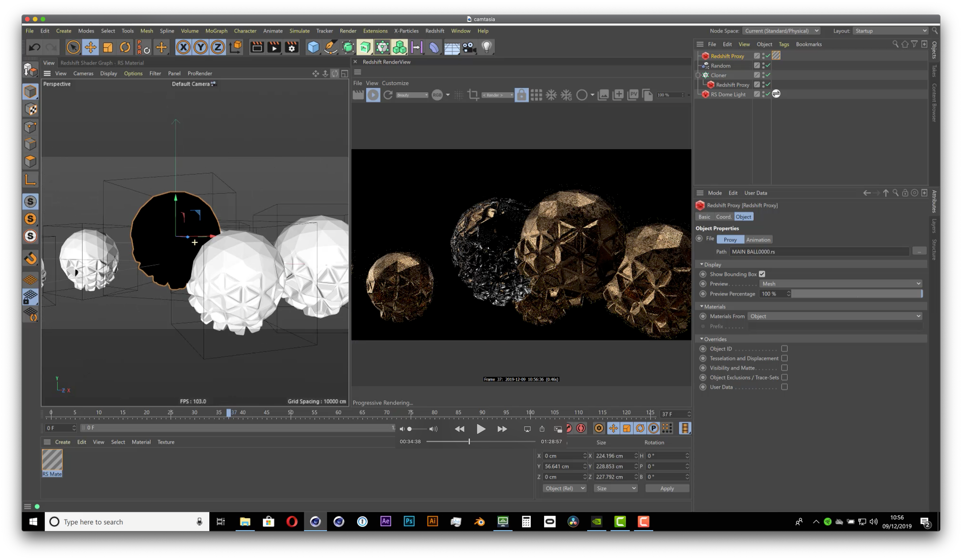This screenshot has width=962, height=560.
Task: Start IPR in Redshift RenderView
Action: 373,95
